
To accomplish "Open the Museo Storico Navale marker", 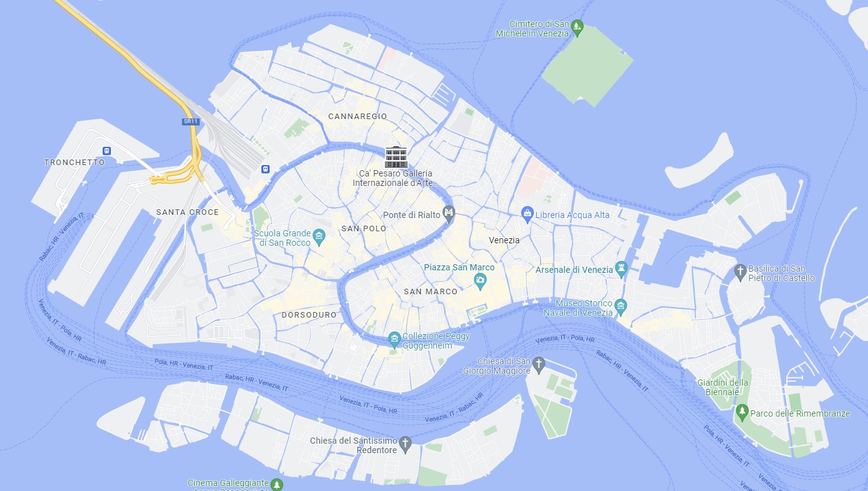I will pyautogui.click(x=620, y=306).
